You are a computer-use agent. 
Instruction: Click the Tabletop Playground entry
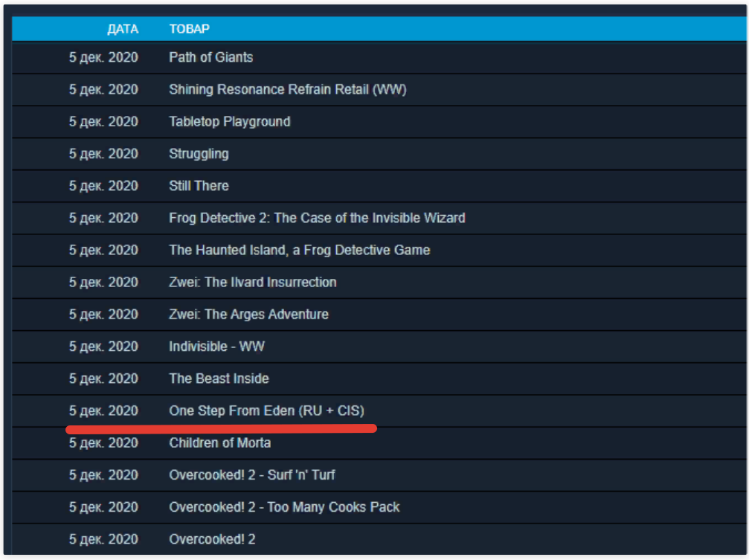point(229,121)
